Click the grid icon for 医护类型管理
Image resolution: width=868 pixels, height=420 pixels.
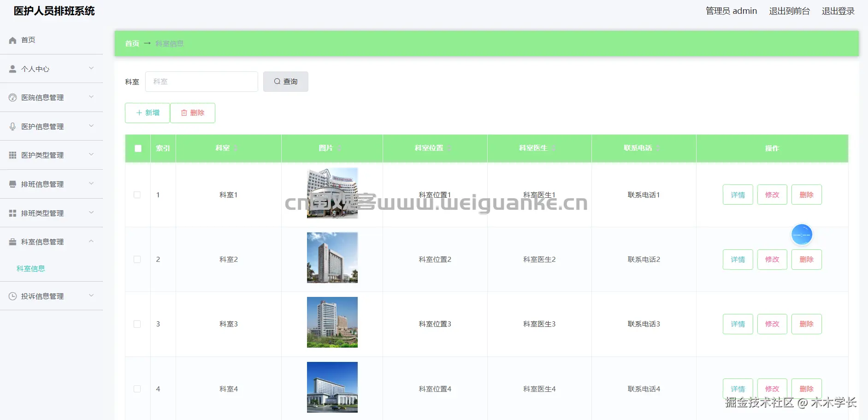coord(13,155)
